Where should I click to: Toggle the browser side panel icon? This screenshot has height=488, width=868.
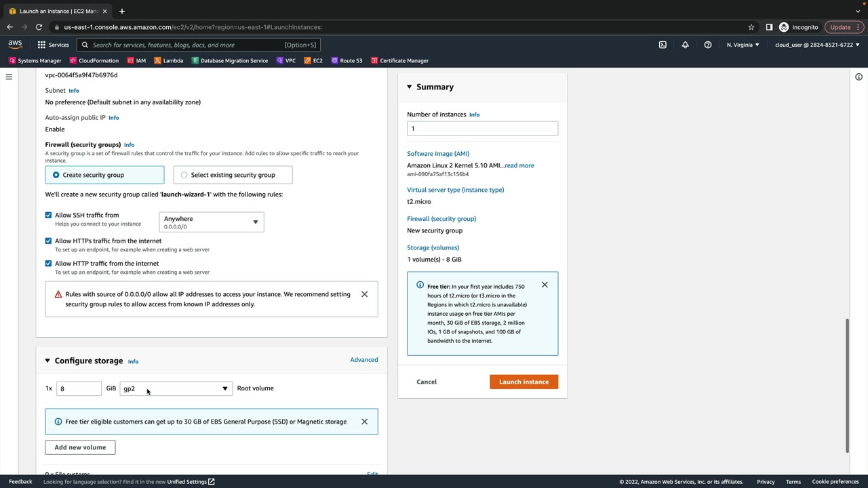pyautogui.click(x=769, y=27)
